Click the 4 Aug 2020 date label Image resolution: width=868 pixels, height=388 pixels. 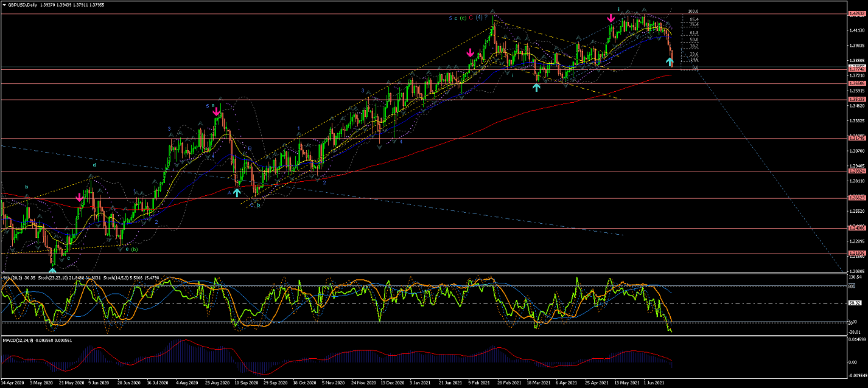[x=187, y=384]
